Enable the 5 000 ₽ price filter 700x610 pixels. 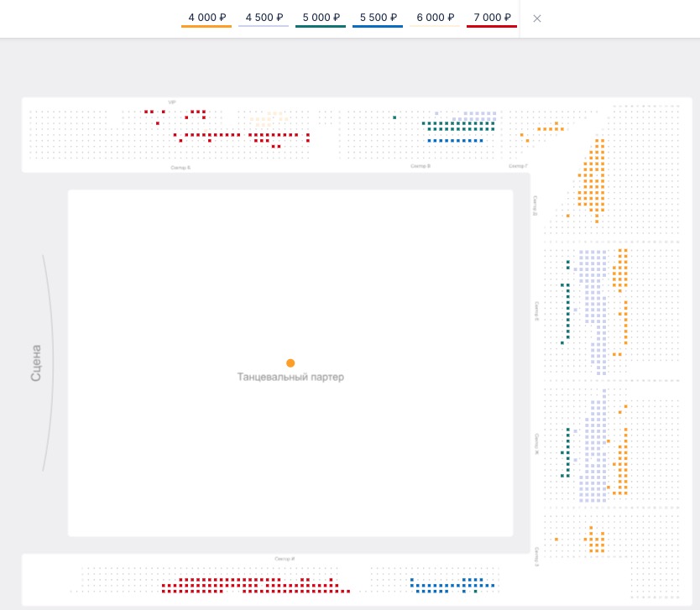click(320, 18)
